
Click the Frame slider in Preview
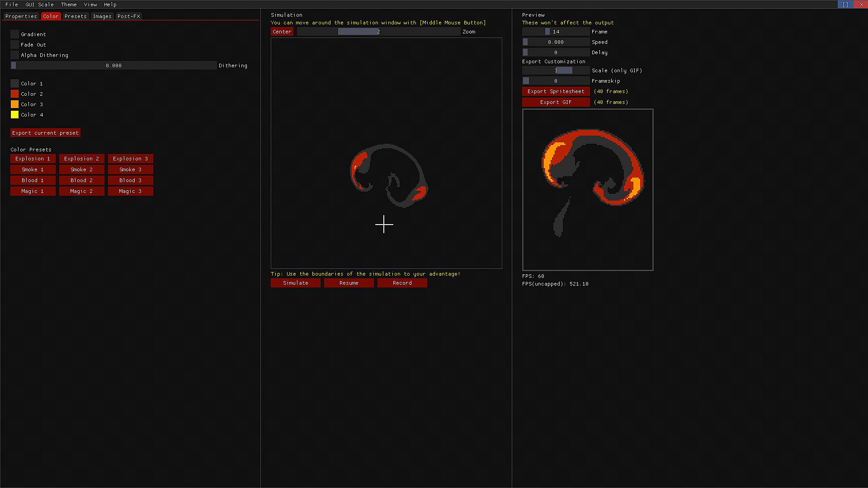tap(556, 32)
